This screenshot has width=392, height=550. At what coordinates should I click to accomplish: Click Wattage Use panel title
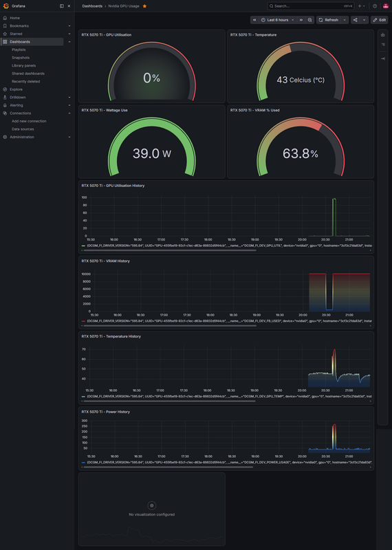coord(105,110)
